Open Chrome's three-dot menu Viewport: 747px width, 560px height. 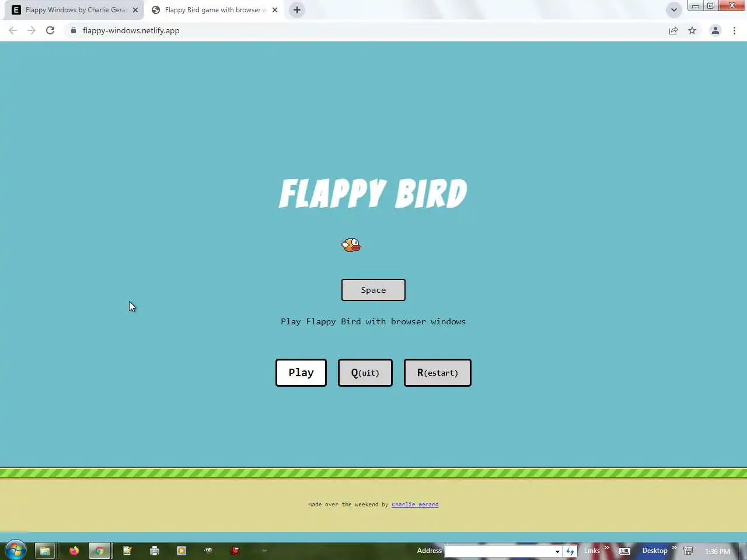[x=734, y=30]
